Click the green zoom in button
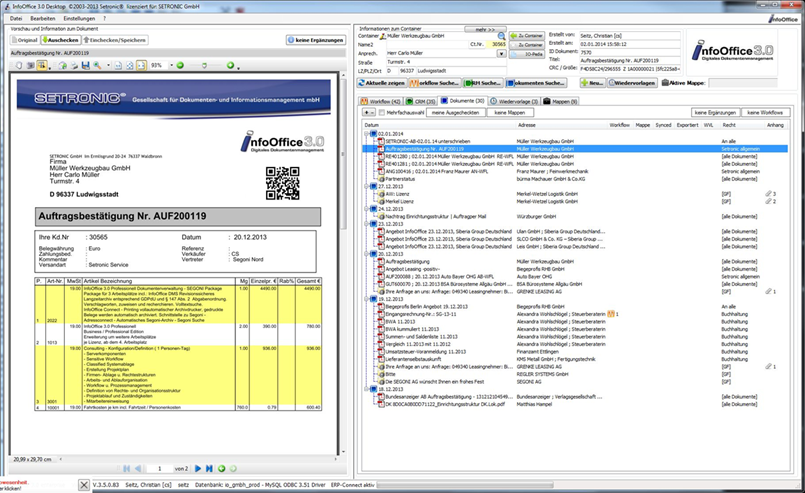Viewport: 805px width, 493px height. point(231,66)
